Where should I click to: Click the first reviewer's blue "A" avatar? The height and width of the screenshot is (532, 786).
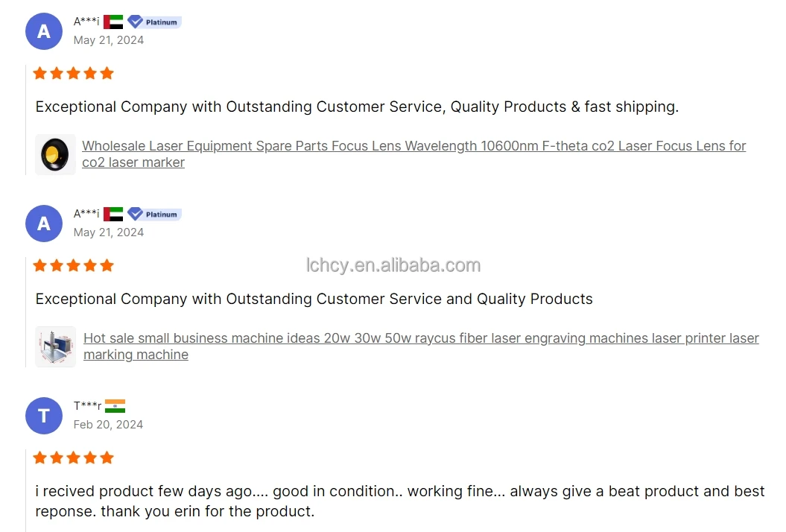pos(44,31)
